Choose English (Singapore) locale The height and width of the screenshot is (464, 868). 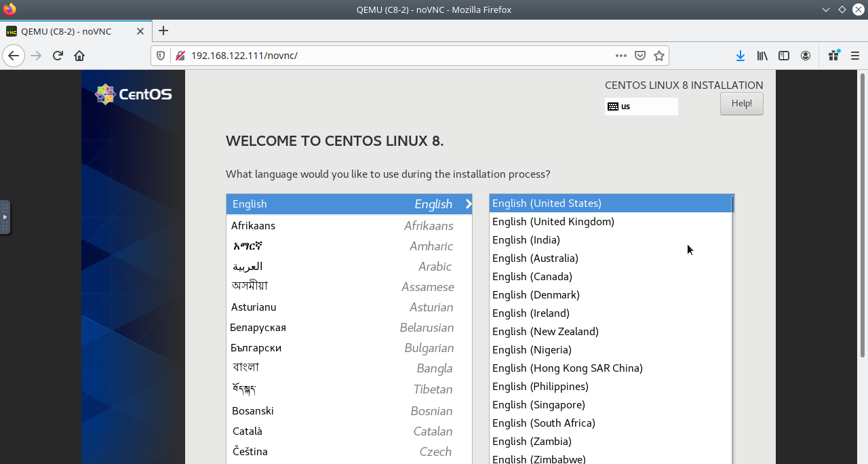[x=610, y=405]
